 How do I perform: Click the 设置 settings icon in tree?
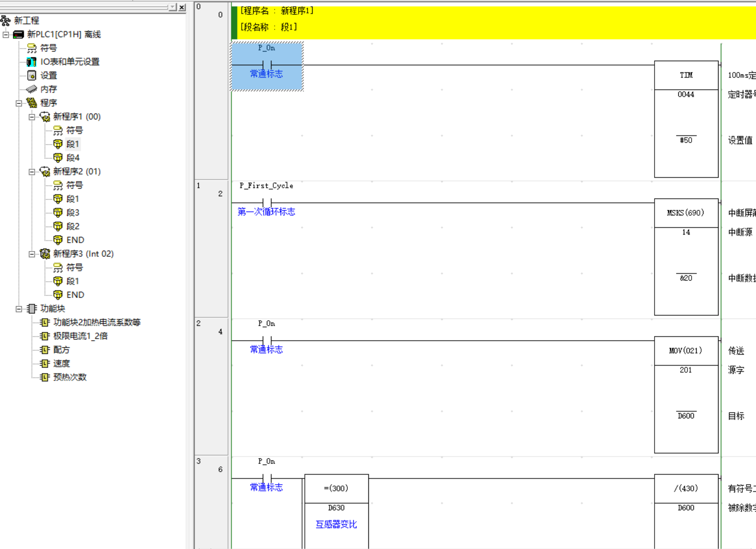tap(32, 75)
